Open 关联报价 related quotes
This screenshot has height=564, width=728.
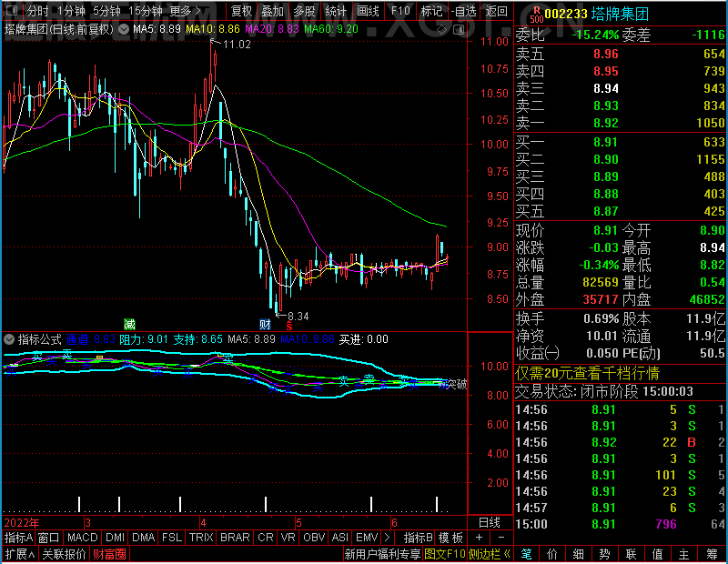click(x=64, y=554)
